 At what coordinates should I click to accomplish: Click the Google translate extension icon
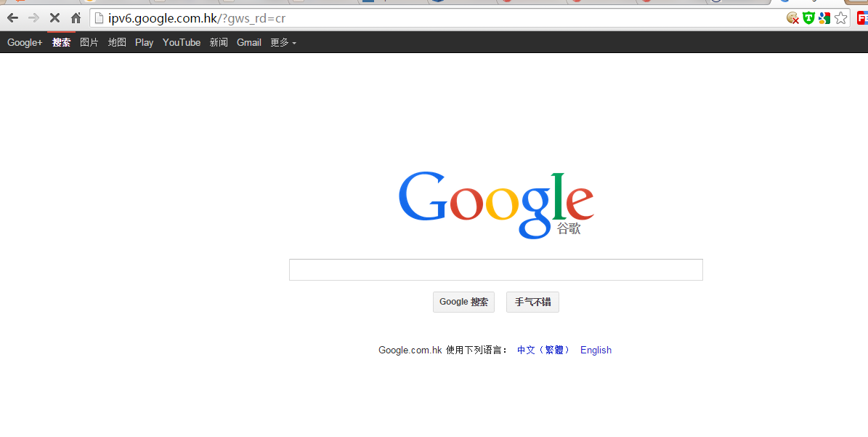824,18
